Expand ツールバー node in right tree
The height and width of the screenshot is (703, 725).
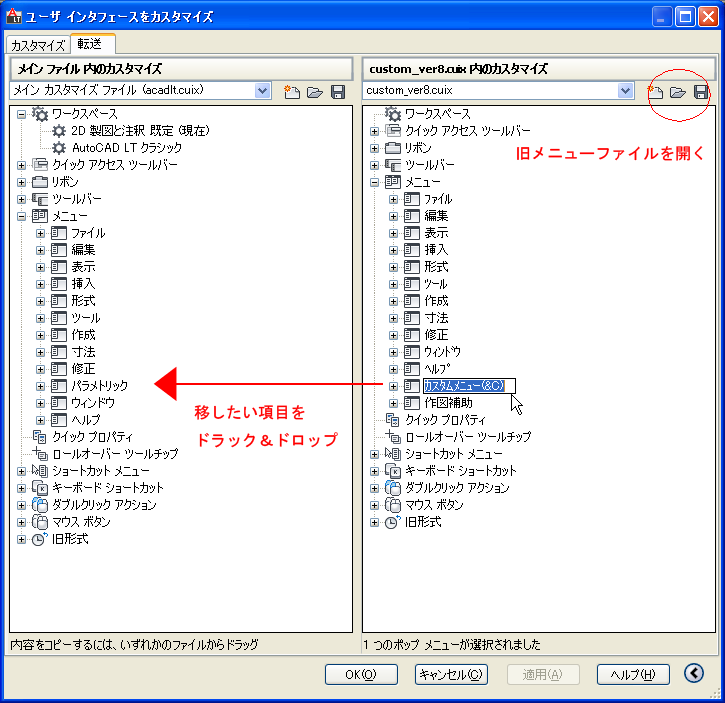click(375, 165)
